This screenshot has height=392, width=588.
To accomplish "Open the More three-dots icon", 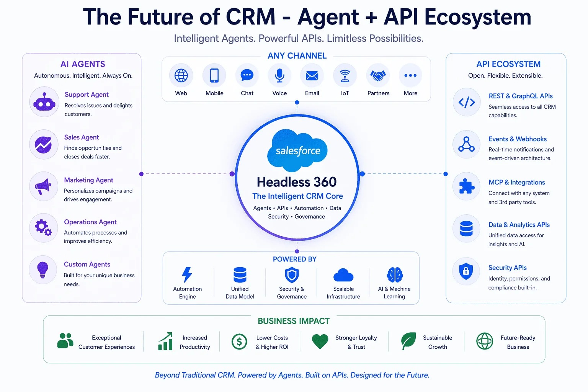I will coord(410,75).
